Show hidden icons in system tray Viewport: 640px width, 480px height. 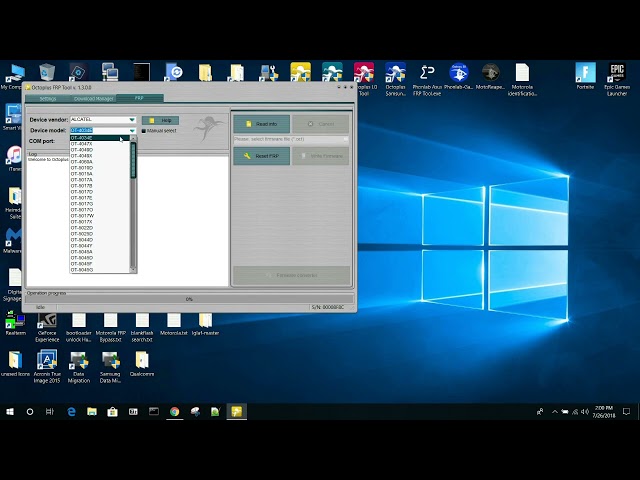[555, 412]
